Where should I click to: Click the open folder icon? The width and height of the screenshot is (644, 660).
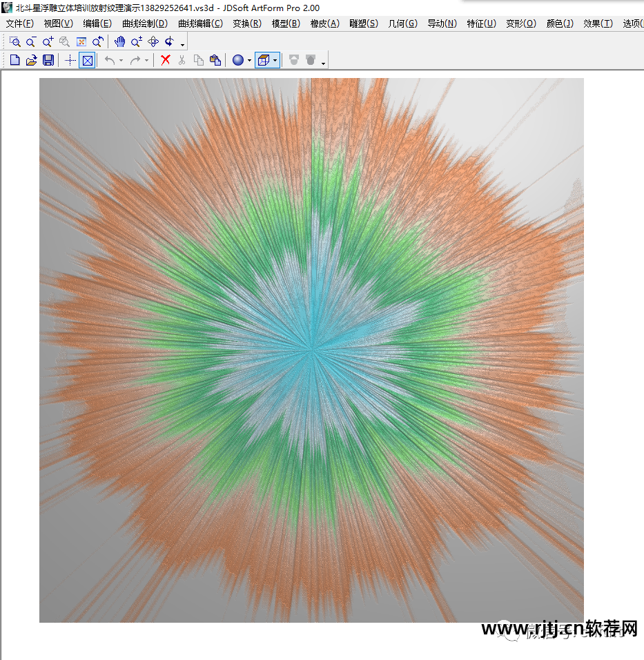click(x=31, y=61)
